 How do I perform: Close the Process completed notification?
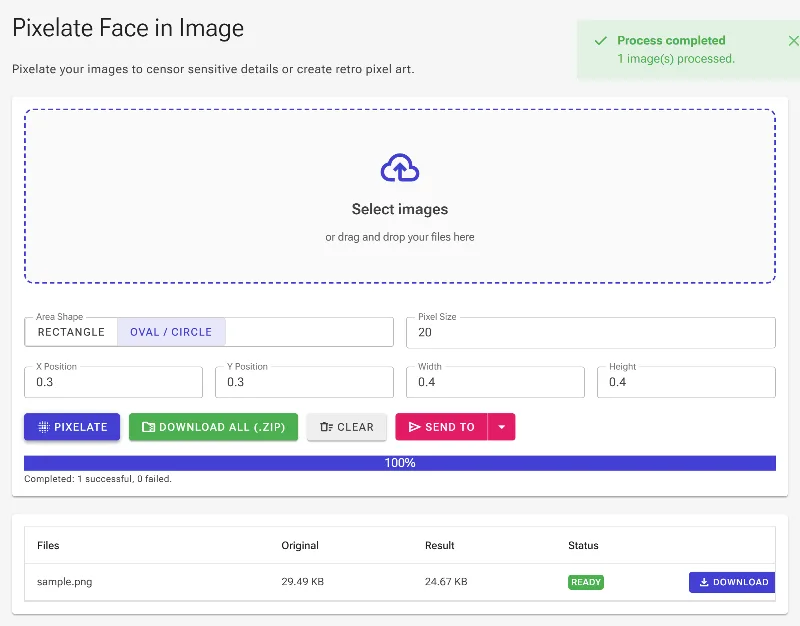[793, 41]
